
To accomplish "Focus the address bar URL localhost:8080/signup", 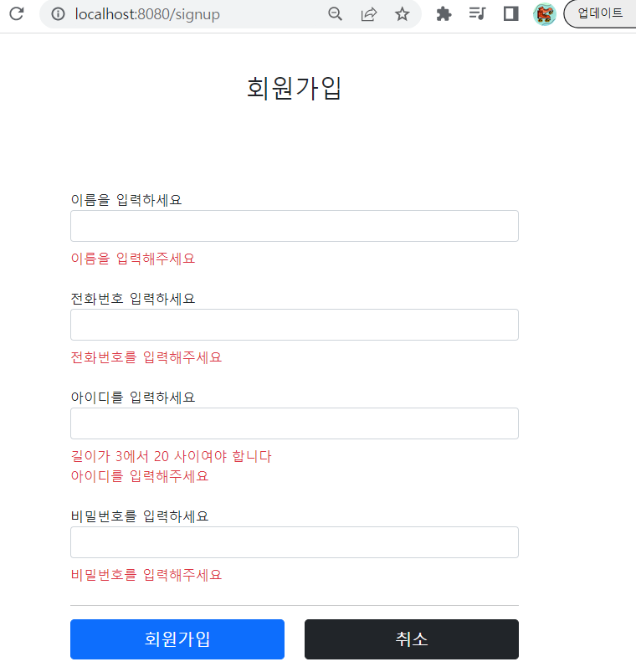I will point(147,14).
